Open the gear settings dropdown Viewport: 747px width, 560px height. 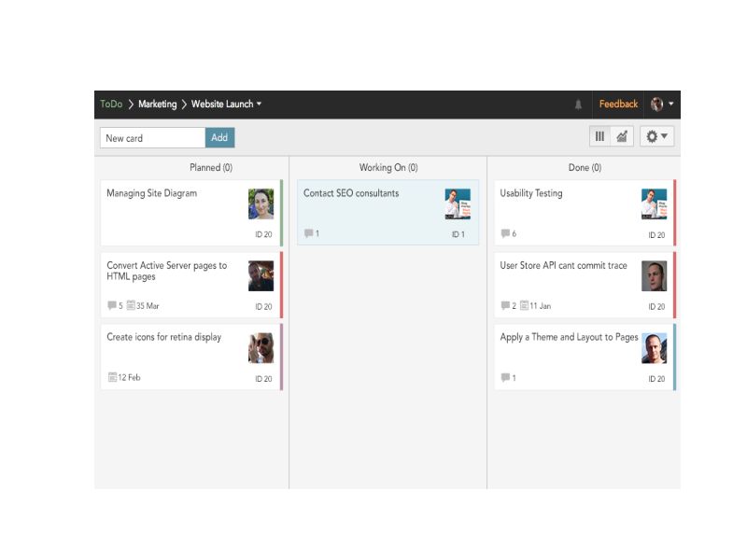point(656,136)
